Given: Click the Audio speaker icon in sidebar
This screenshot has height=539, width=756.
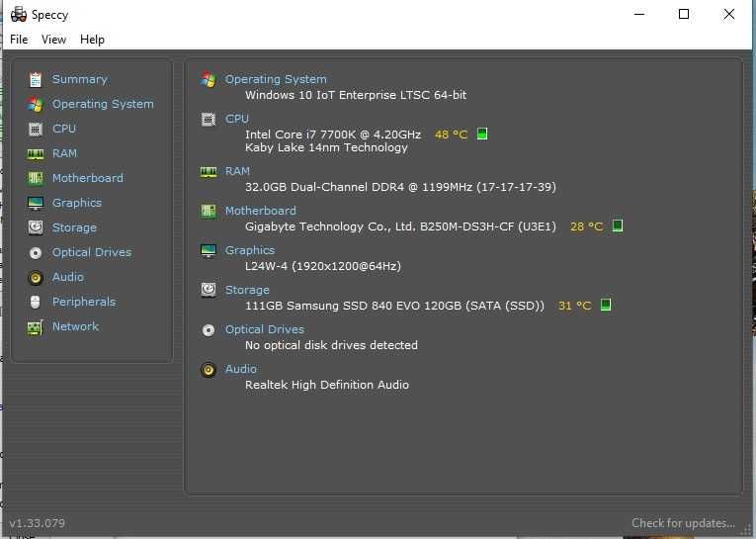Looking at the screenshot, I should pos(36,278).
